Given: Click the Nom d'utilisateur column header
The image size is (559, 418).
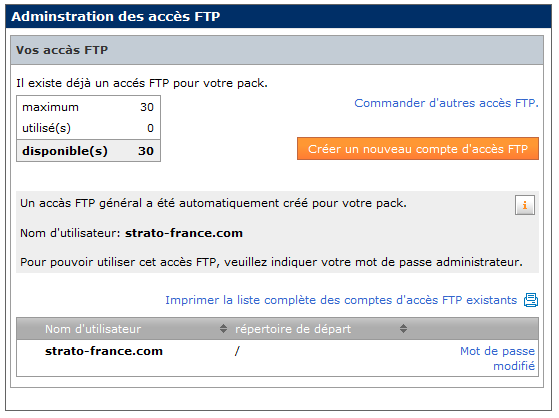Looking at the screenshot, I should tap(93, 329).
